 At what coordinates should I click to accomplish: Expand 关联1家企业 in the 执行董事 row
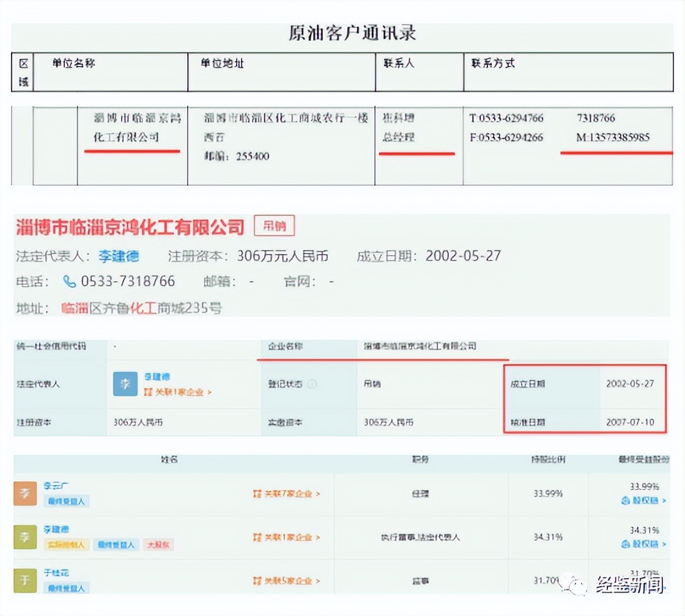point(287,537)
